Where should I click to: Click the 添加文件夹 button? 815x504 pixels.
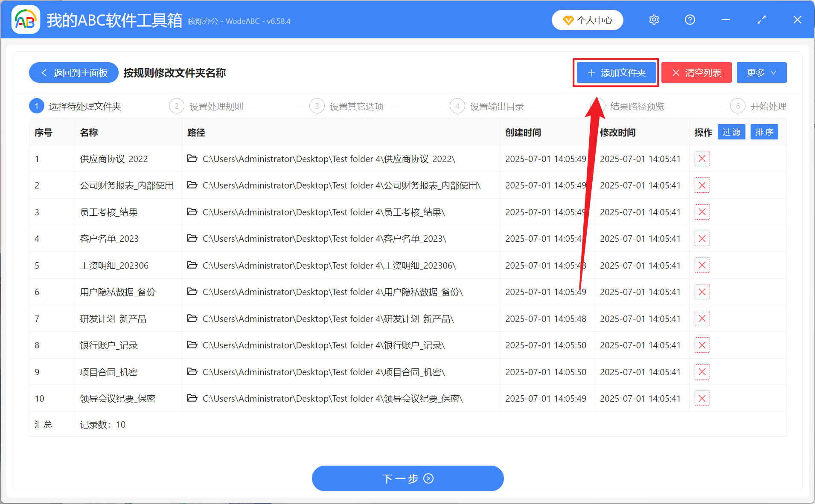(x=616, y=72)
